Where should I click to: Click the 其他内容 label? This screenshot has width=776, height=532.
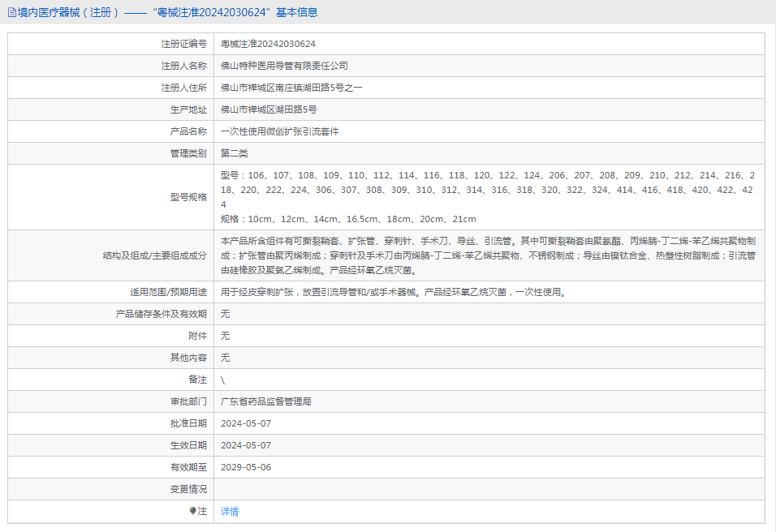[x=188, y=358]
